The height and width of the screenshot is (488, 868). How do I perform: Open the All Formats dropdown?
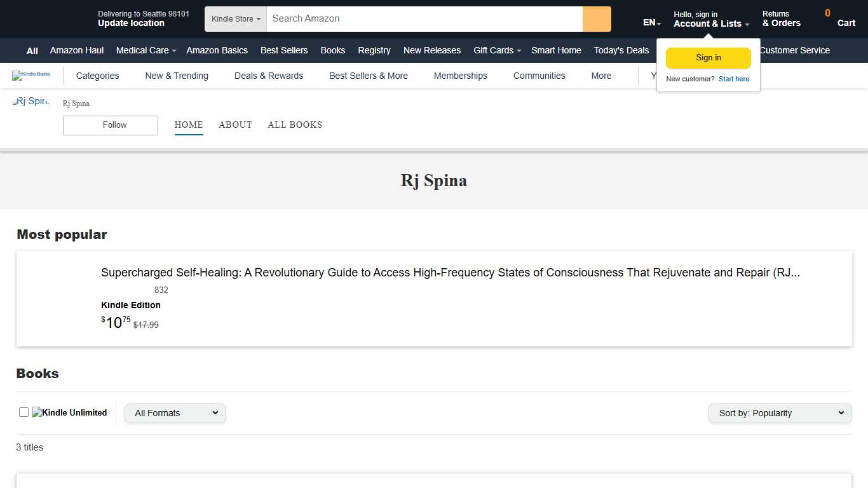click(175, 413)
